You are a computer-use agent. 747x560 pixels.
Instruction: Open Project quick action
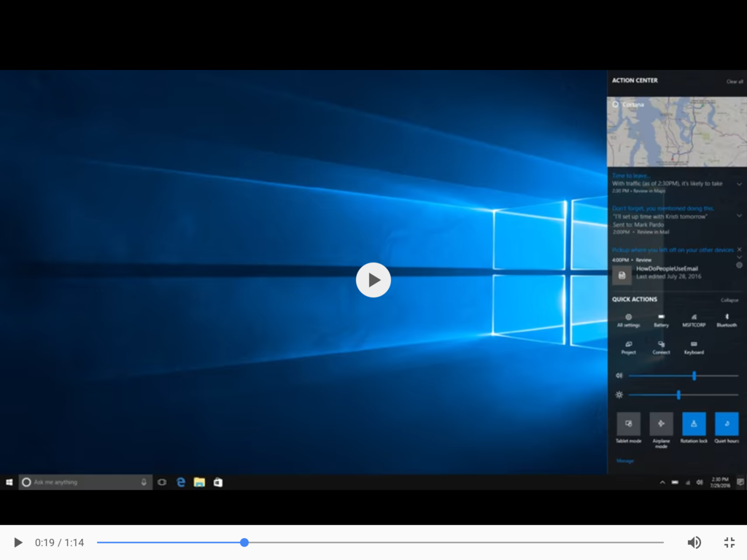point(628,348)
